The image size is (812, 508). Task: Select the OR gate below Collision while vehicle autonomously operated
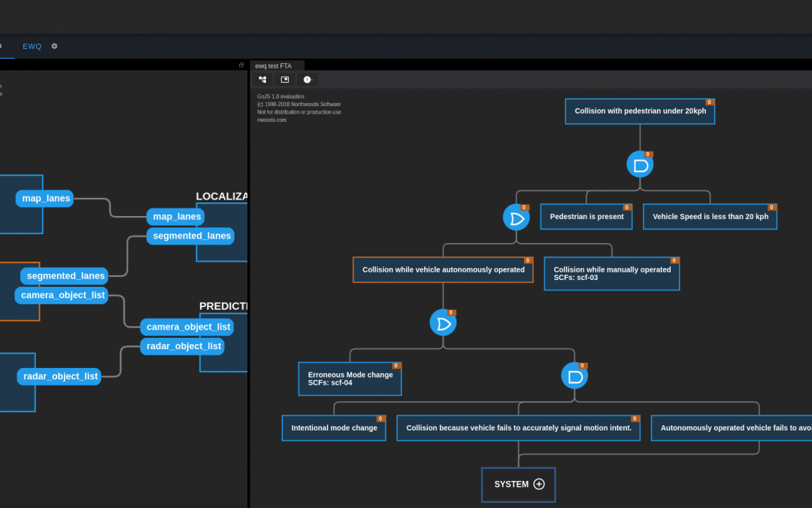point(444,323)
